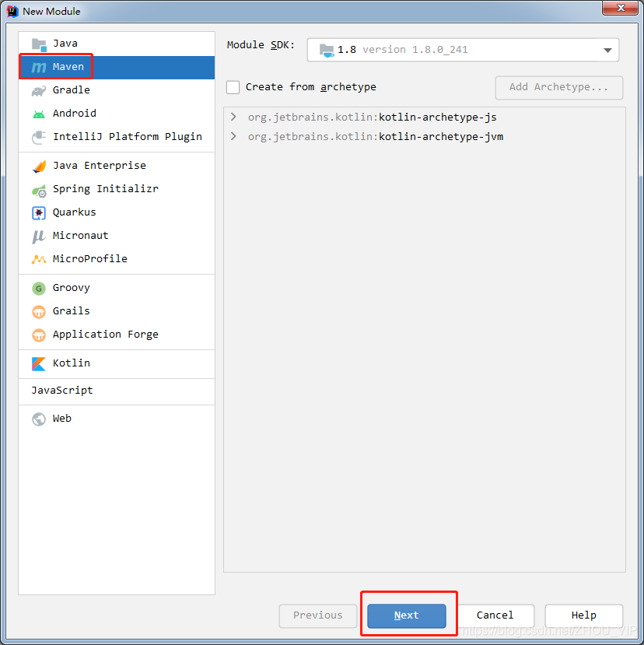Screen dimensions: 644x645
Task: Select the Java Enterprise icon
Action: point(39,167)
